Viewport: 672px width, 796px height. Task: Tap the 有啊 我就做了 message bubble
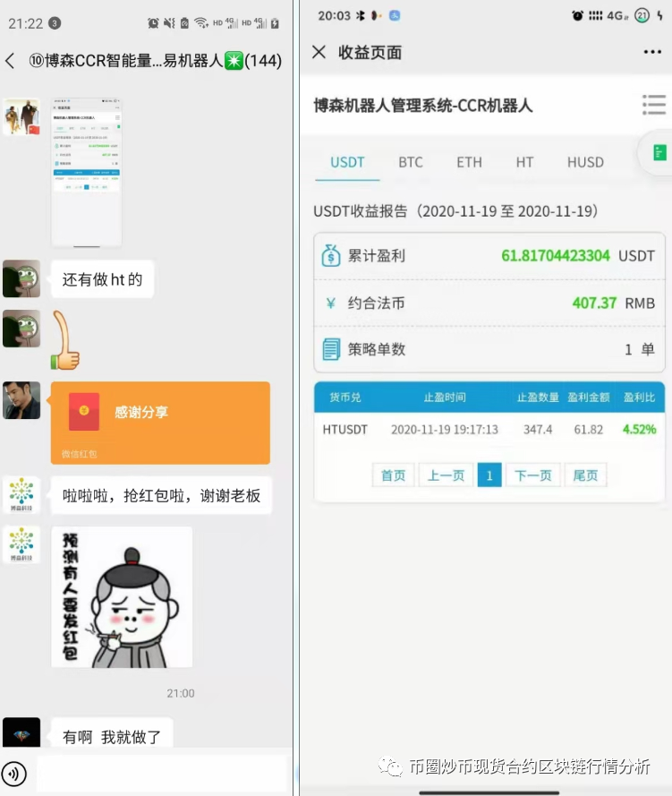[x=112, y=733]
